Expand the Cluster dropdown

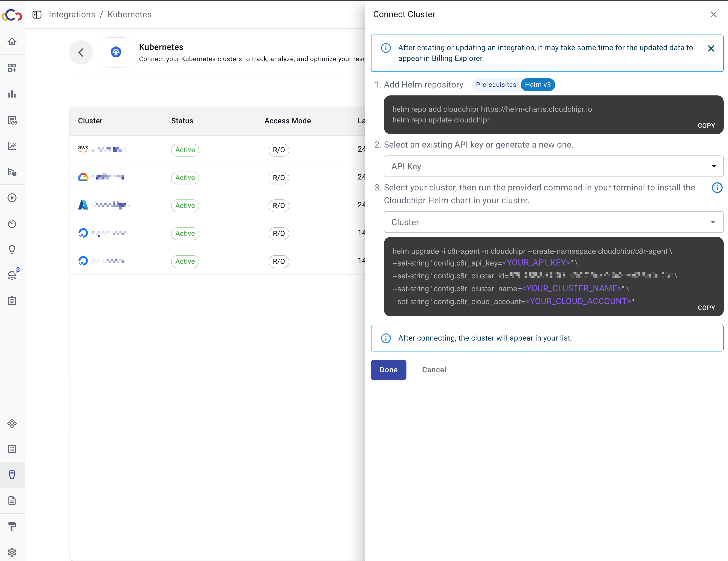click(553, 222)
